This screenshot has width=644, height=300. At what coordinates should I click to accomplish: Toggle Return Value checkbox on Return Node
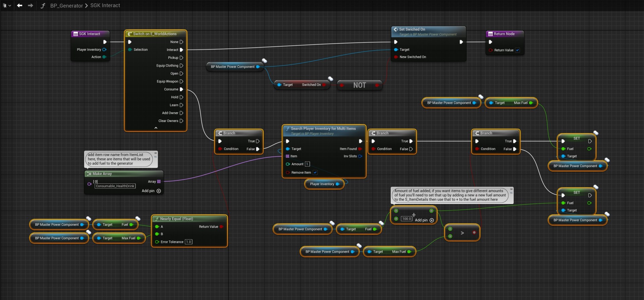tap(517, 50)
